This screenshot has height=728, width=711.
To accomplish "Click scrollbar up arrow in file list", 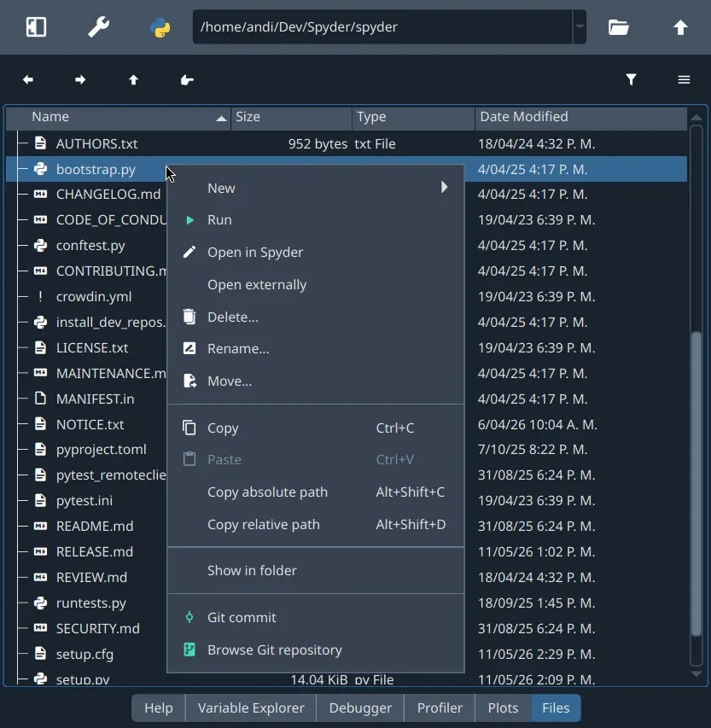I will (696, 118).
